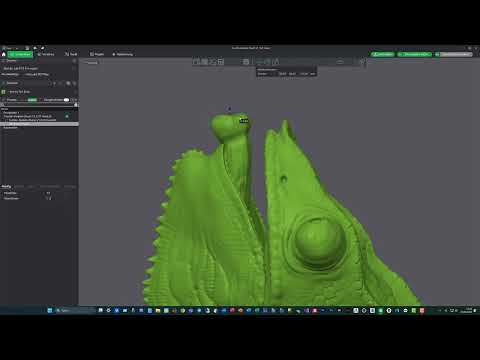This screenshot has width=480, height=360.
Task: Switch to the Vorschau tab
Action: [46, 54]
